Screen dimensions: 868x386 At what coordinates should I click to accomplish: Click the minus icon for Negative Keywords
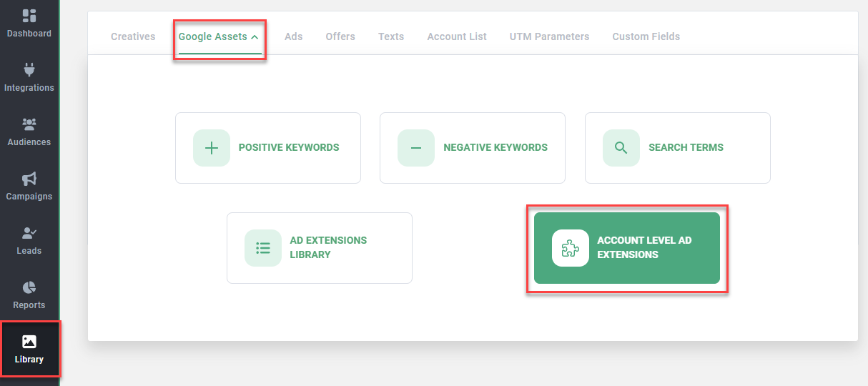[416, 148]
